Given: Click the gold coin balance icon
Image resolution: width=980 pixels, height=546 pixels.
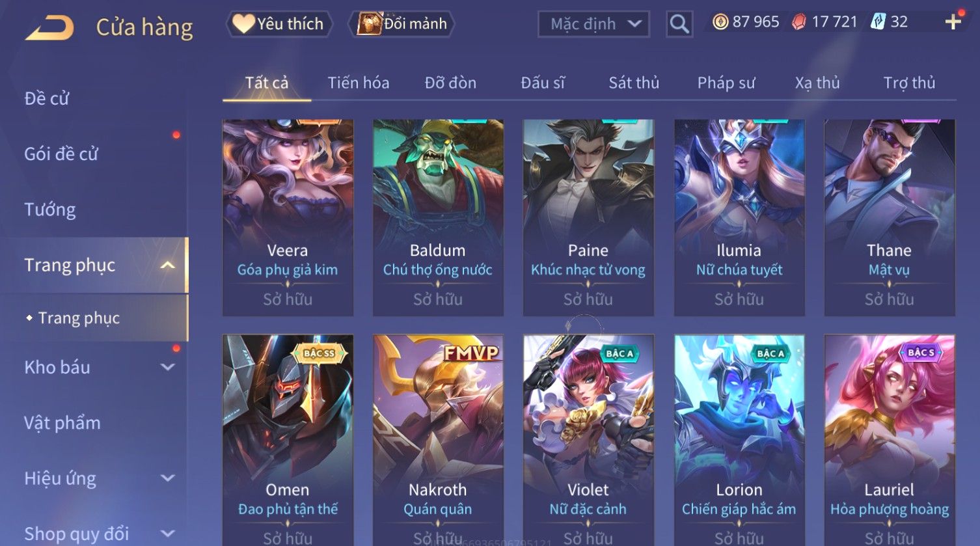Looking at the screenshot, I should click(x=720, y=22).
